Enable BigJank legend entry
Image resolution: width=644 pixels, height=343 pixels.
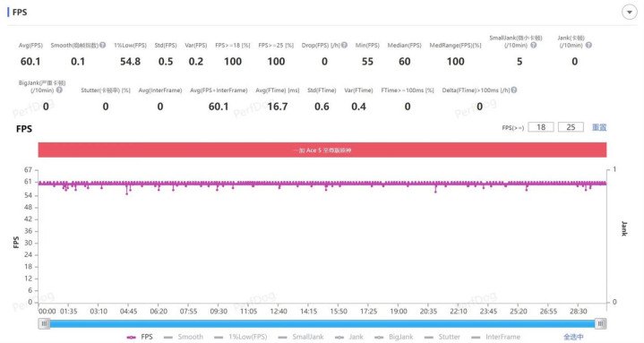coord(394,337)
